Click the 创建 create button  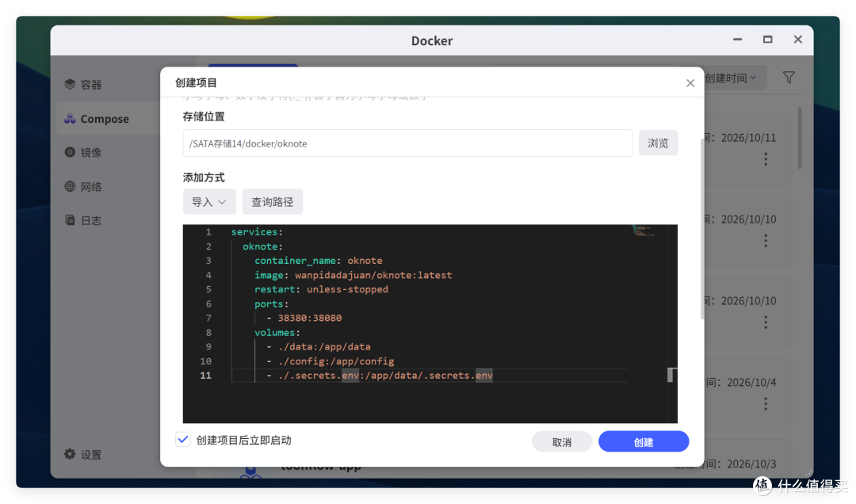pos(643,441)
